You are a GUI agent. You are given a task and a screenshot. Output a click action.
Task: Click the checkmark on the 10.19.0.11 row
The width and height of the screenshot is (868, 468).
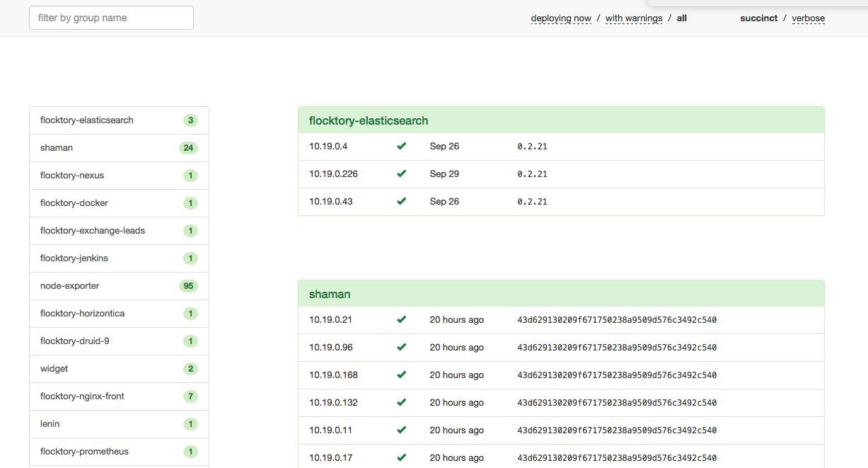click(401, 430)
